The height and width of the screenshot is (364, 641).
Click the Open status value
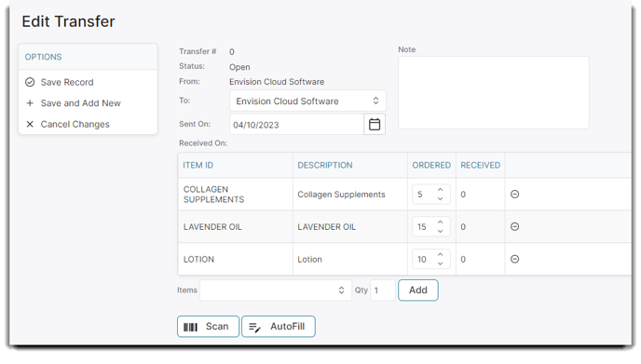239,67
